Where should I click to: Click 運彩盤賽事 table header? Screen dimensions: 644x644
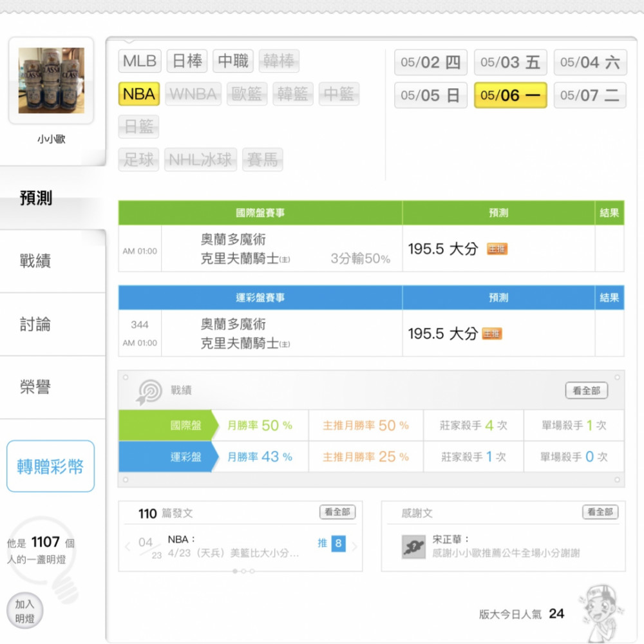[260, 298]
